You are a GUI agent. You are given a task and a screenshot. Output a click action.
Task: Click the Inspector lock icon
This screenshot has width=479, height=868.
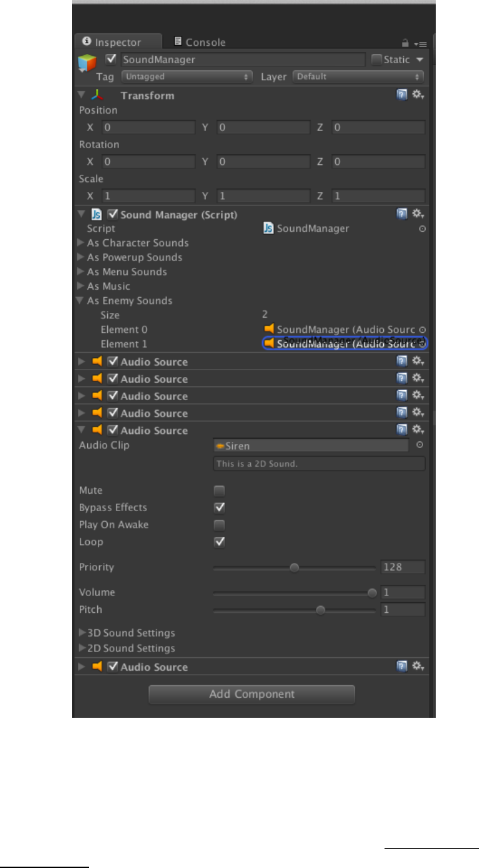404,43
